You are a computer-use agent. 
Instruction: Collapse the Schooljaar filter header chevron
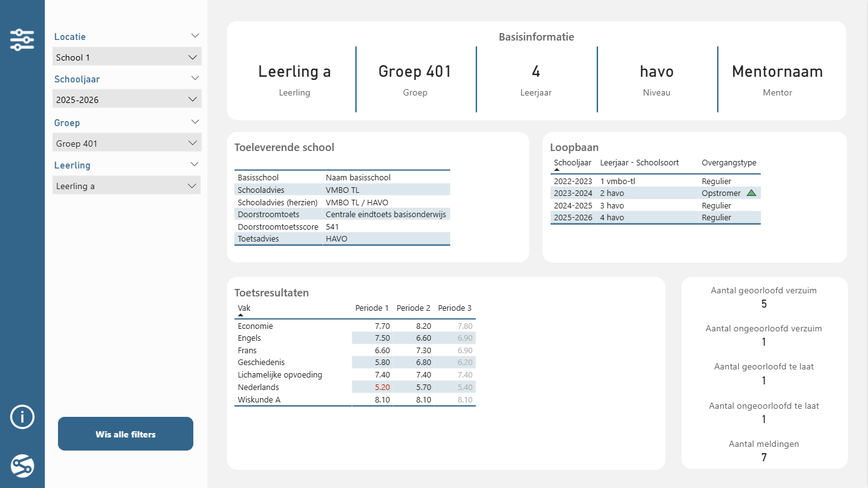click(195, 79)
